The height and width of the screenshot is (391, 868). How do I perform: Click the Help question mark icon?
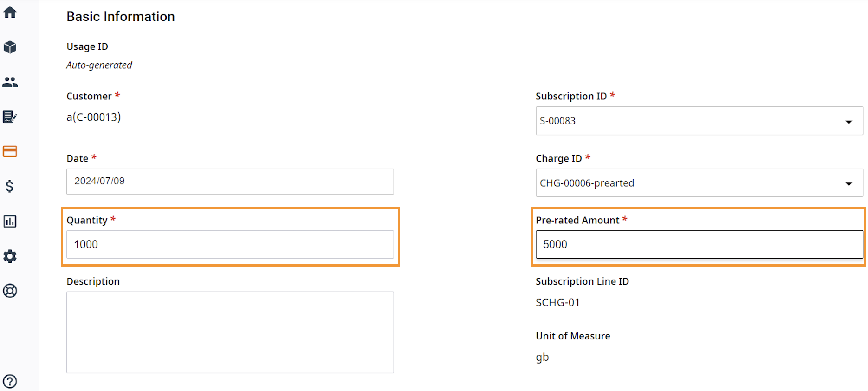(10, 381)
